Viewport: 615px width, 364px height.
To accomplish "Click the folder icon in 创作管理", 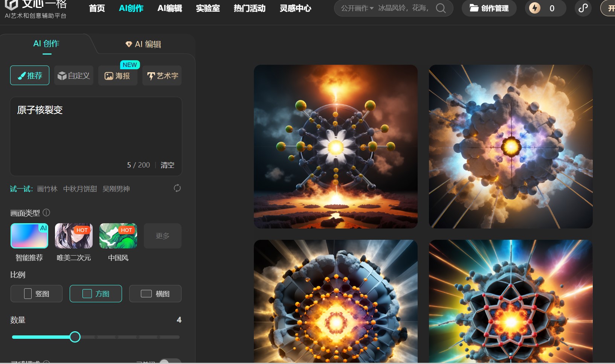I will [474, 8].
